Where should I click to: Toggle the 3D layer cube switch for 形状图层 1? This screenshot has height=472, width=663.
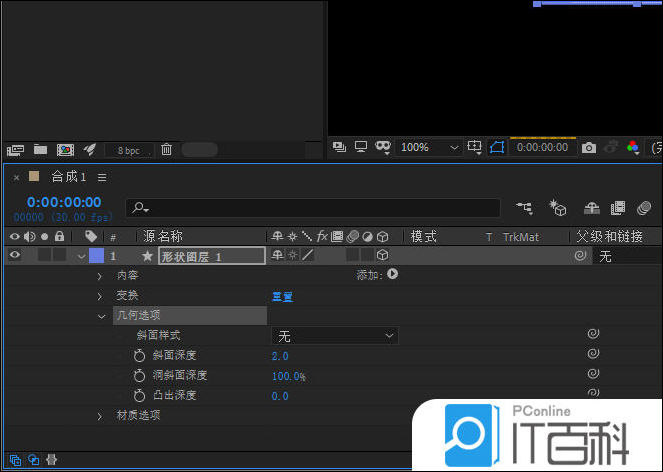coord(382,256)
